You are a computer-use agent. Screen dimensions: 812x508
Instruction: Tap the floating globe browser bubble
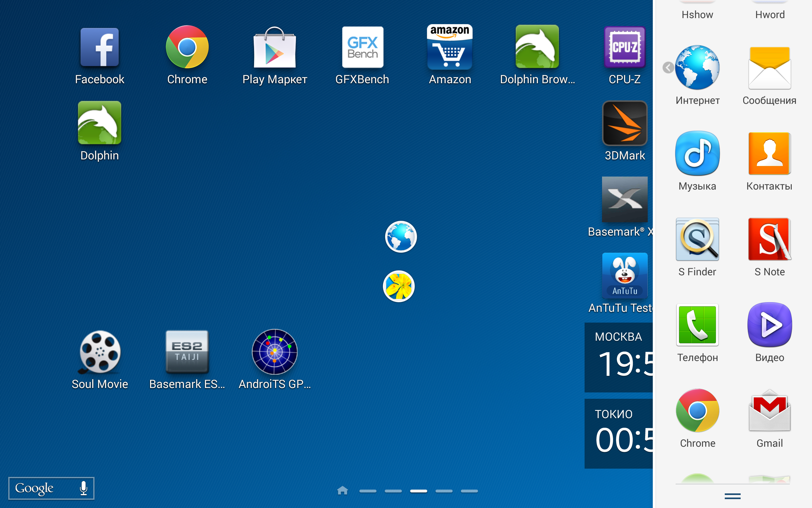point(401,237)
